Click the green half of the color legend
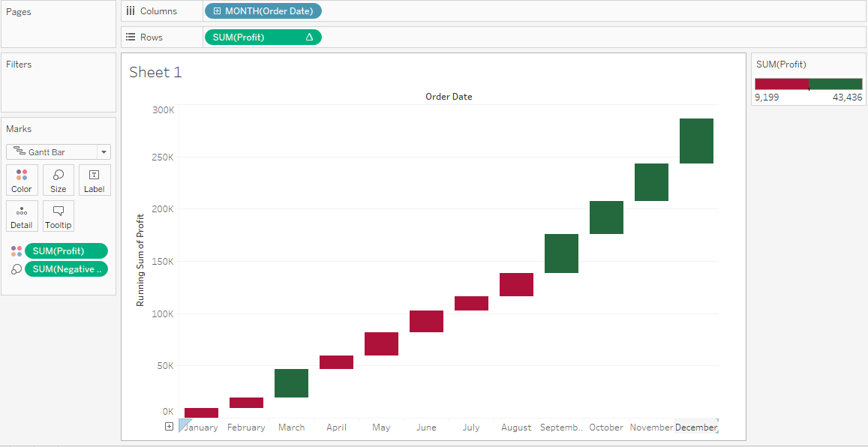Screen dimensions: 868x447 pyautogui.click(x=836, y=84)
